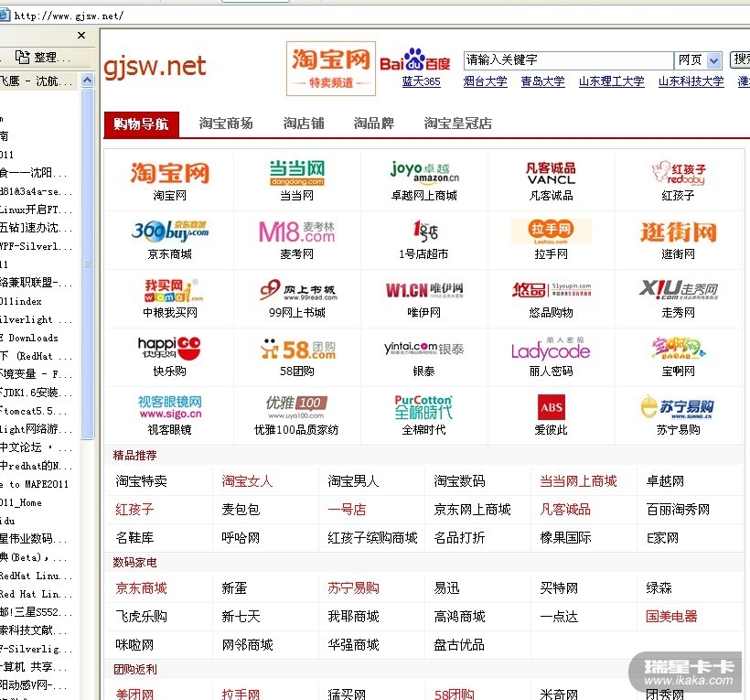Open the 华强商城 link
The height and width of the screenshot is (700, 750).
(x=353, y=645)
